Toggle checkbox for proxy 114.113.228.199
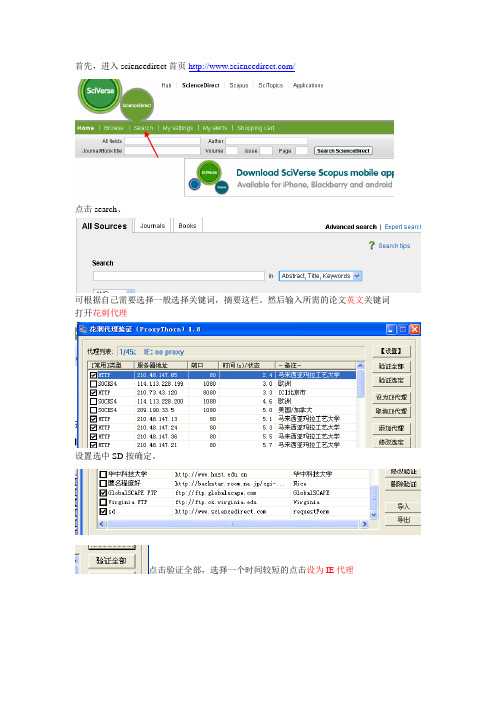Image resolution: width=496 pixels, height=702 pixels. pyautogui.click(x=94, y=384)
